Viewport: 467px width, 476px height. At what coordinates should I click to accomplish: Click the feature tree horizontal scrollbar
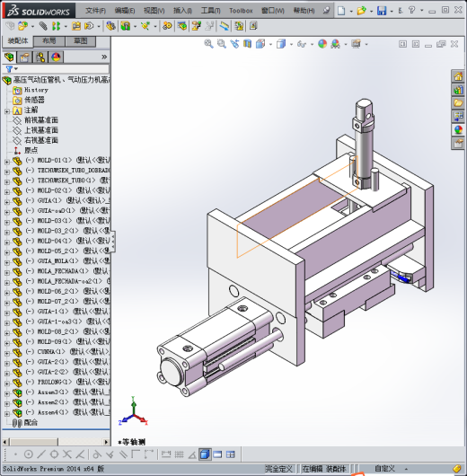pyautogui.click(x=56, y=442)
